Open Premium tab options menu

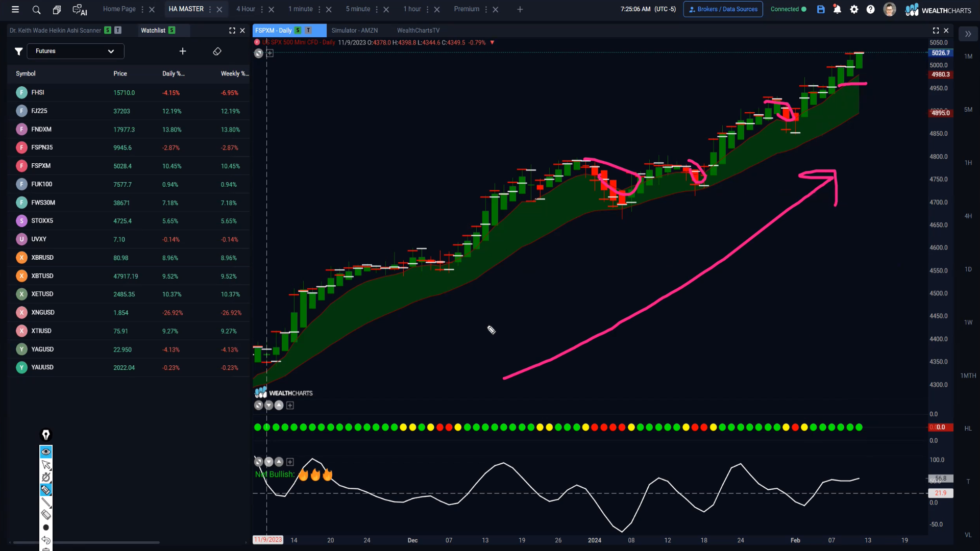(x=486, y=9)
